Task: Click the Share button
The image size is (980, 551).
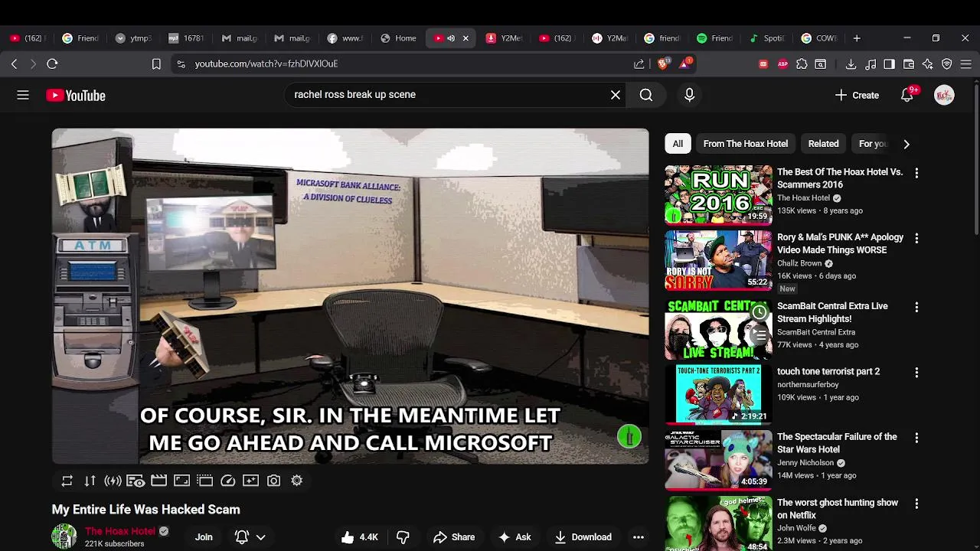Action: (x=454, y=537)
